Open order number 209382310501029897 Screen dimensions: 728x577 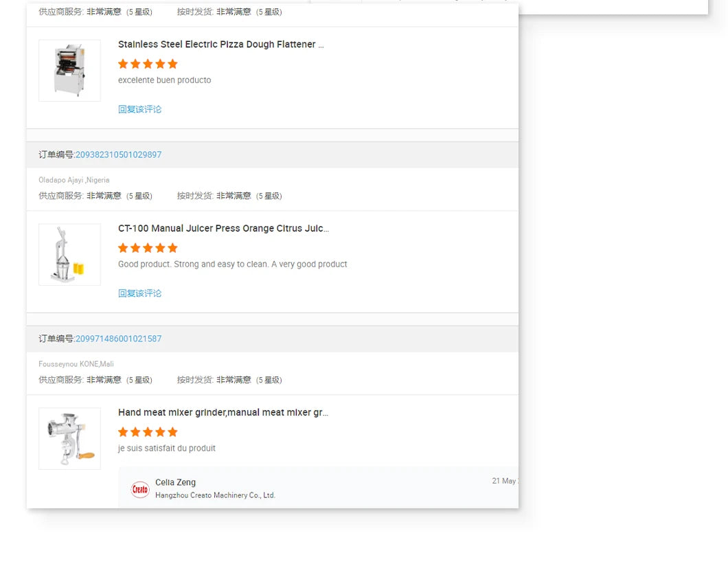118,155
